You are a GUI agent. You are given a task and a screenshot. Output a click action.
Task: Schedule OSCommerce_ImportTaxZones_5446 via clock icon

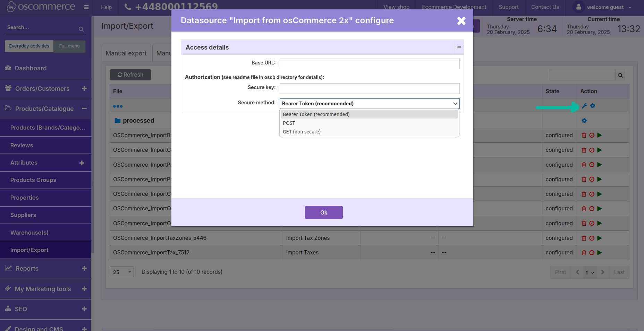[592, 238]
